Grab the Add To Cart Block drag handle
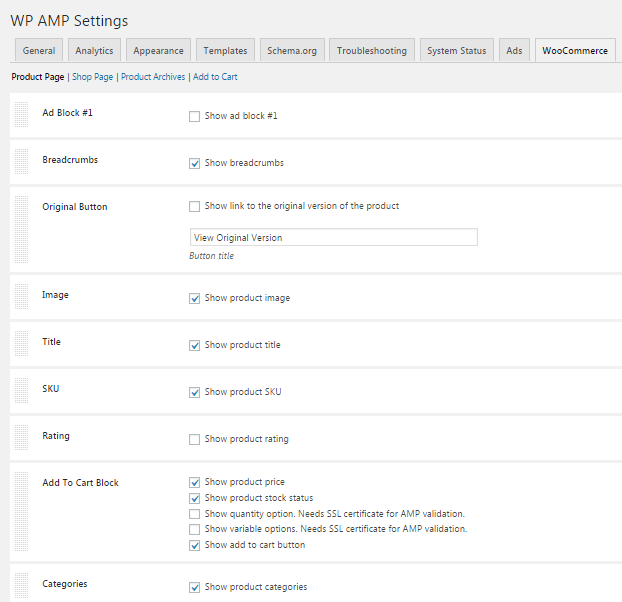 [21, 512]
